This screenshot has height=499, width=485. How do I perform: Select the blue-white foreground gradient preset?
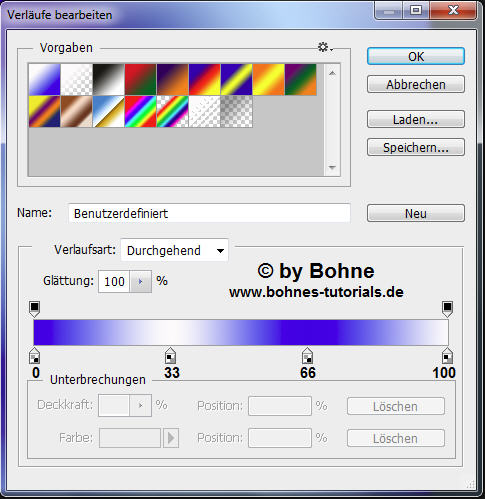[44, 79]
